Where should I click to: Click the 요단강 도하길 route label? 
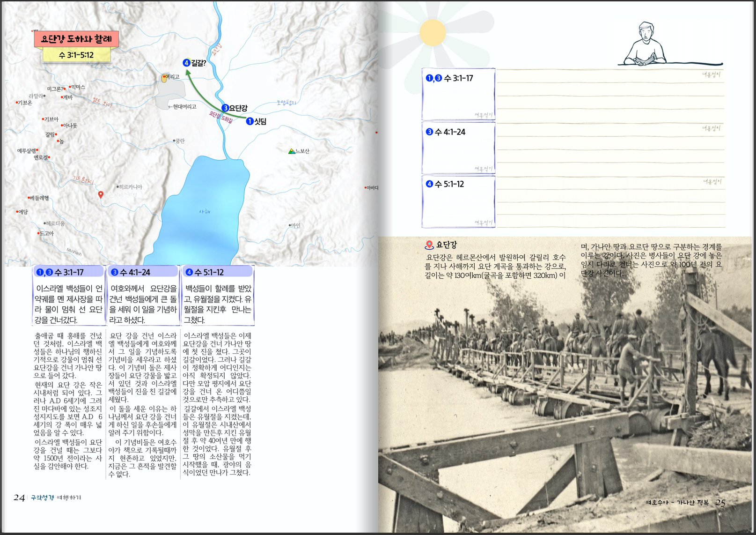pos(220,117)
